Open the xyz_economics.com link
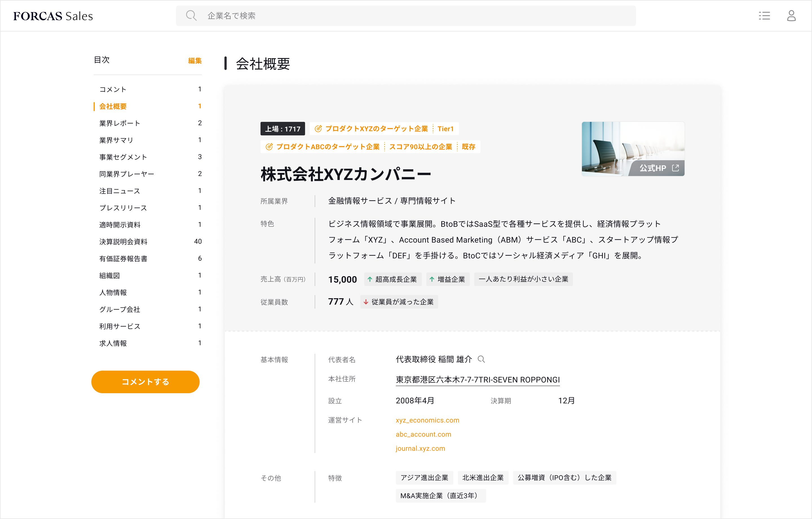The width and height of the screenshot is (812, 519). 427,420
